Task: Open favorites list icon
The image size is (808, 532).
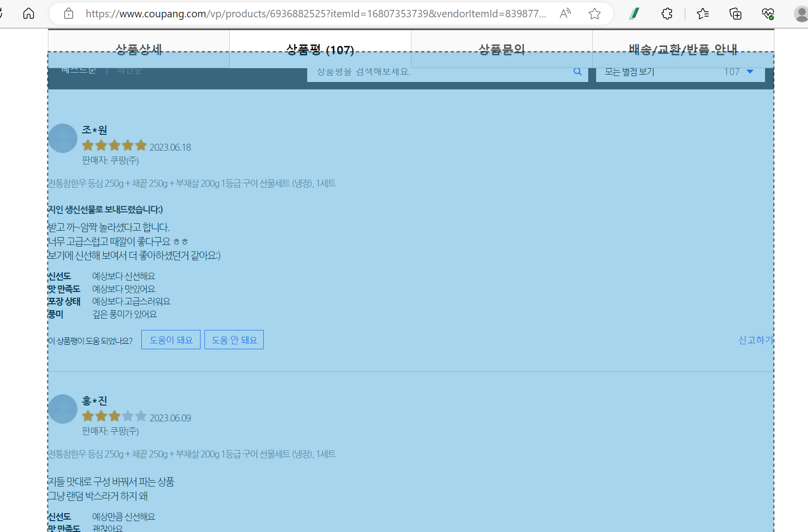Action: (703, 13)
